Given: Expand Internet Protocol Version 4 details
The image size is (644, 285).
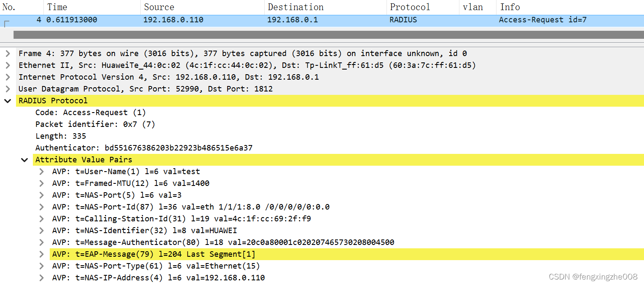Looking at the screenshot, I should 8,77.
